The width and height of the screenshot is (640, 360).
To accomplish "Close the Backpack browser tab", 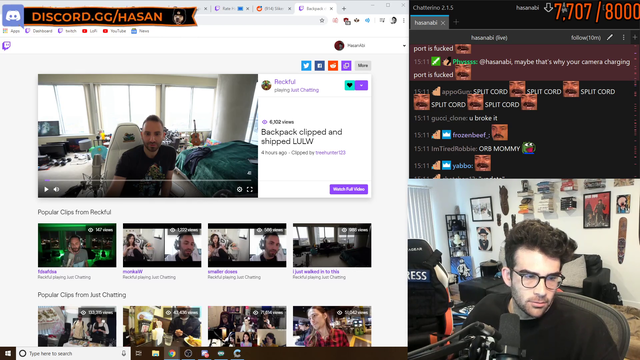I will pyautogui.click(x=331, y=9).
